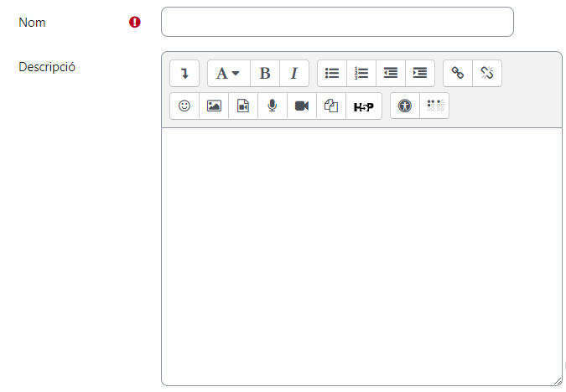The image size is (566, 392).
Task: Remove link with the unlink icon
Action: click(x=487, y=73)
